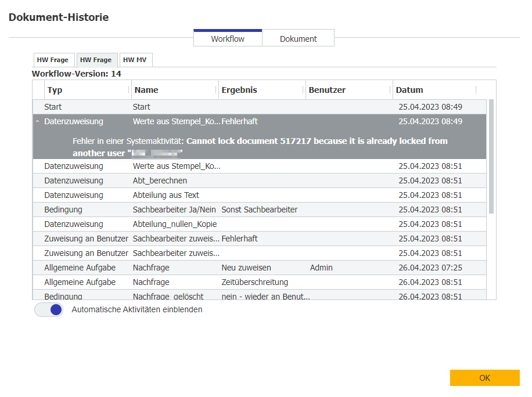The image size is (532, 397).
Task: Select the Workflow tab
Action: 228,39
